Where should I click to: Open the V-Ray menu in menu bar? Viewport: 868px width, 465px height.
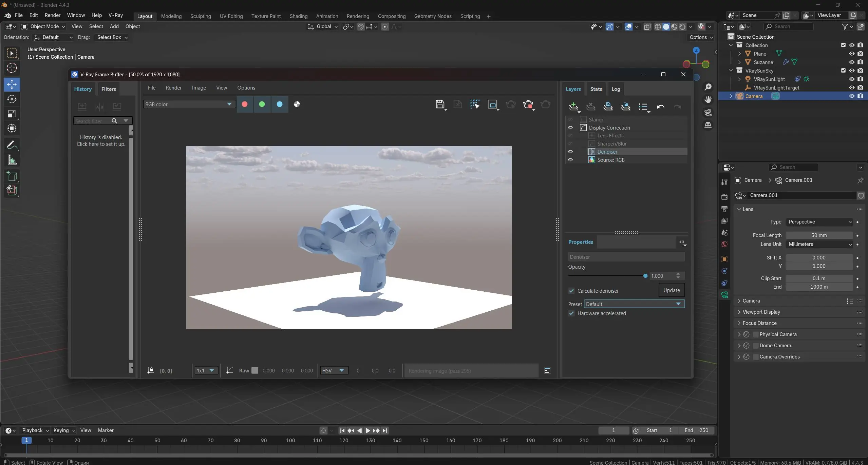[x=115, y=16]
